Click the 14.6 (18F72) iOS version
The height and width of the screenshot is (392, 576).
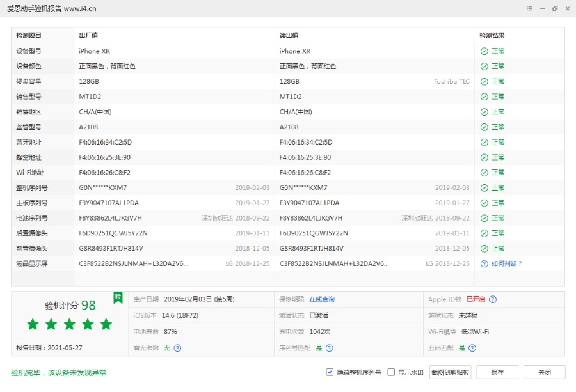click(x=180, y=315)
